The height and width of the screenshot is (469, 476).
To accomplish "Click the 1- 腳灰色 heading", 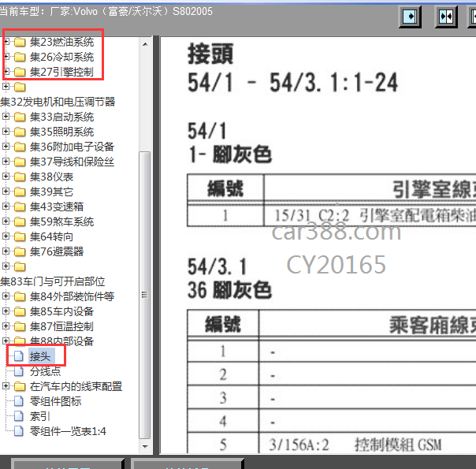I will pyautogui.click(x=230, y=154).
